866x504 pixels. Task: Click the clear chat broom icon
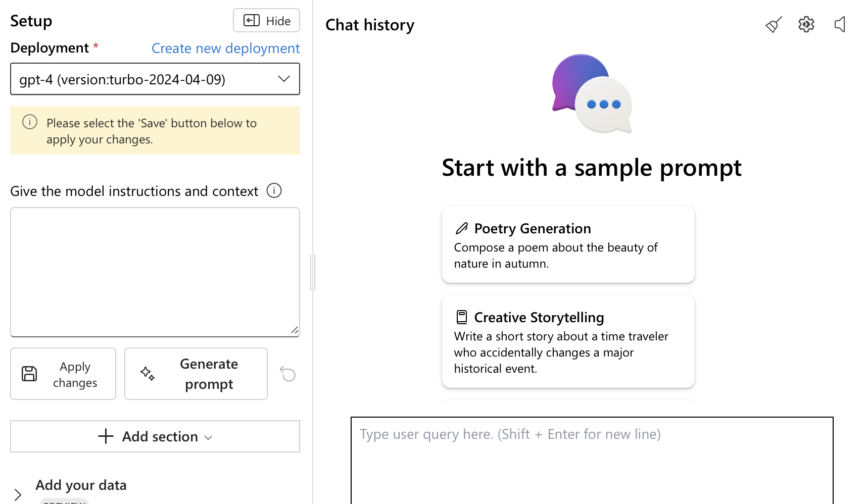click(774, 24)
